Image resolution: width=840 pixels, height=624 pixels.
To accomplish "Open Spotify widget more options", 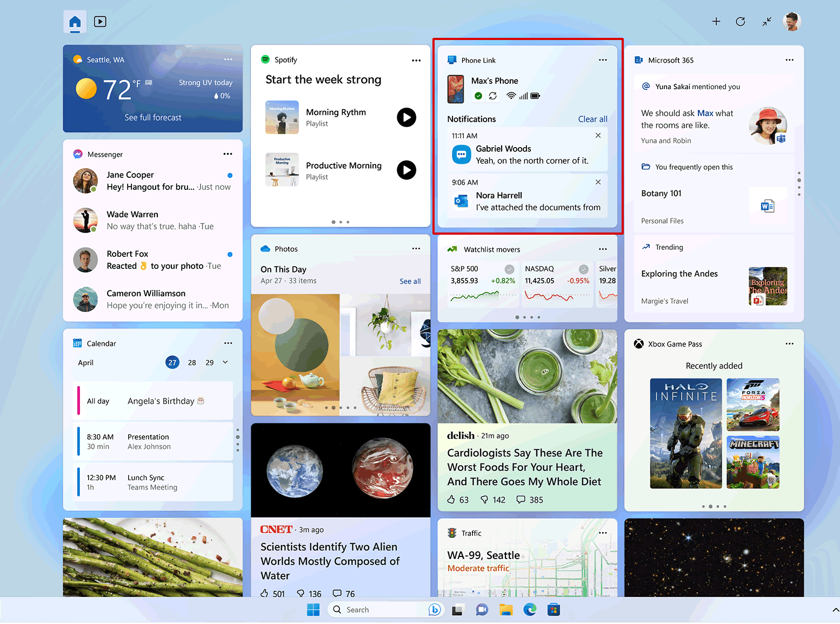I will 416,60.
